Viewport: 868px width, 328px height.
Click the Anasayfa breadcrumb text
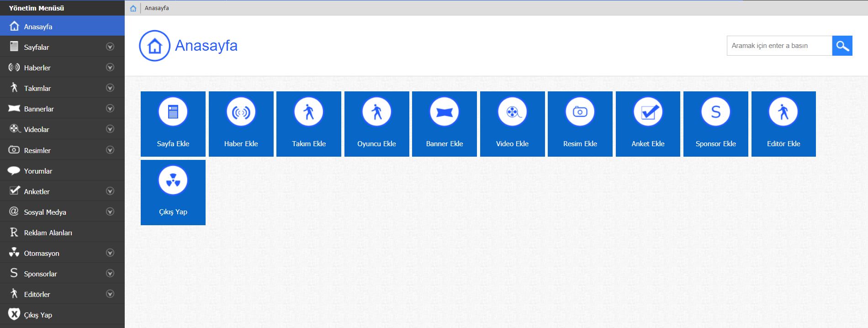[157, 8]
